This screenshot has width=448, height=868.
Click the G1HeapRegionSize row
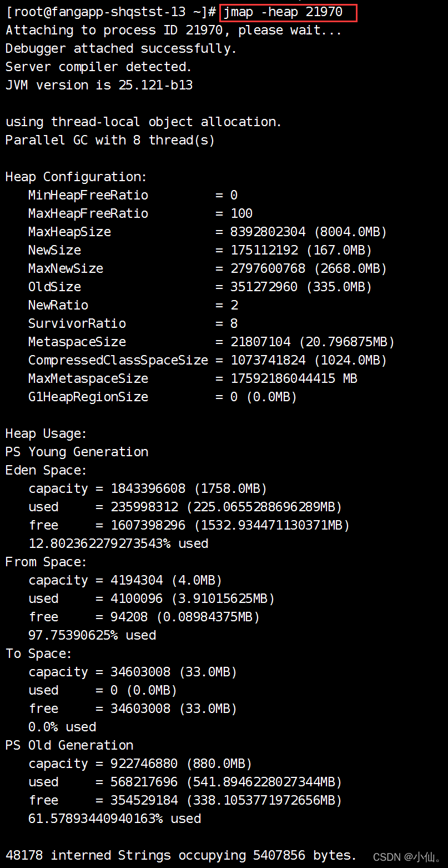click(163, 397)
